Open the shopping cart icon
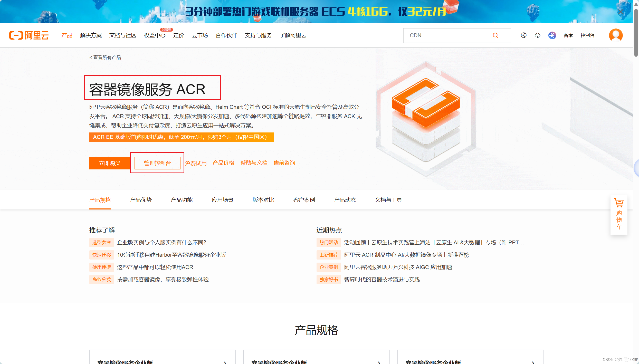The image size is (639, 364). coord(619,203)
